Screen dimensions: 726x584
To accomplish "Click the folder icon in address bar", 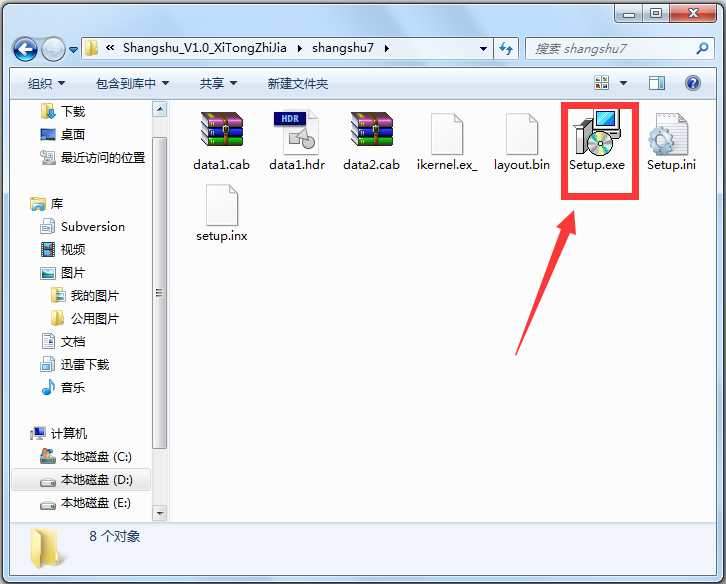I will [92, 48].
